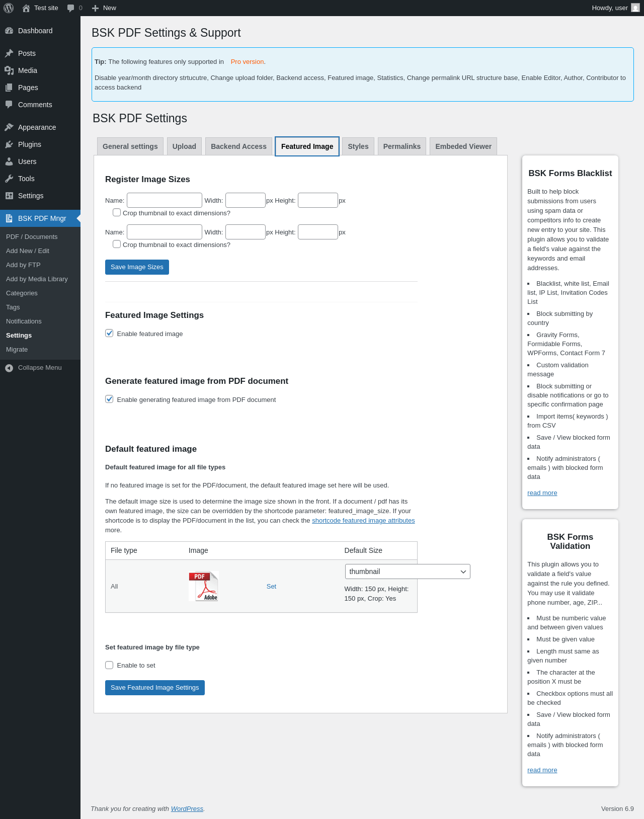
Task: Click the BSK PDF Mngr document icon
Action: [9, 218]
